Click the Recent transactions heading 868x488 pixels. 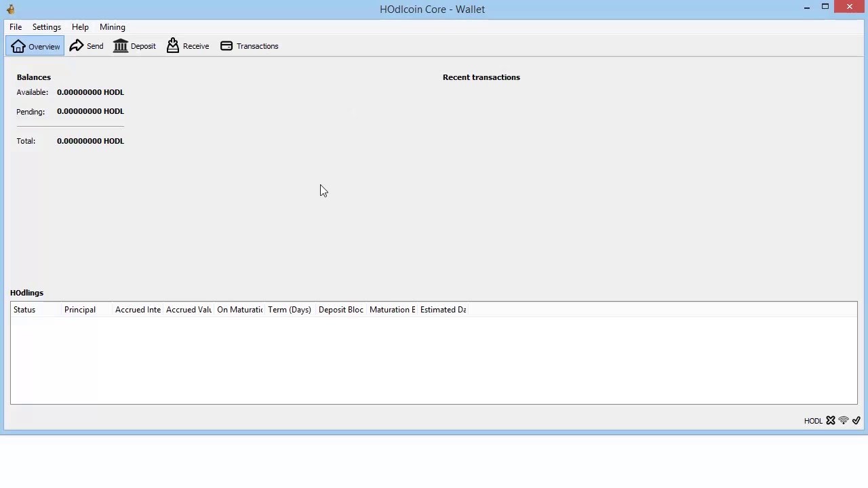tap(481, 77)
